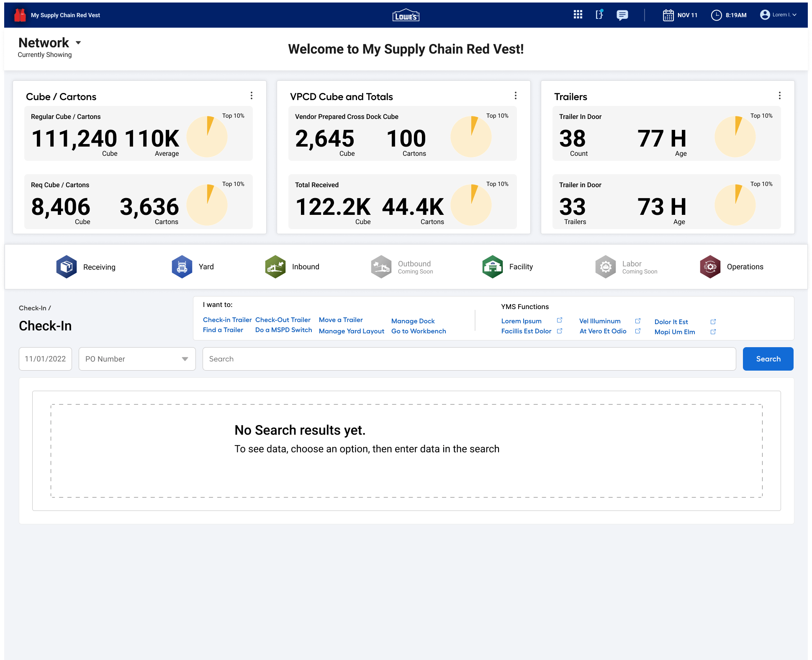Click the chat messages icon
The image size is (812, 660).
click(x=622, y=15)
